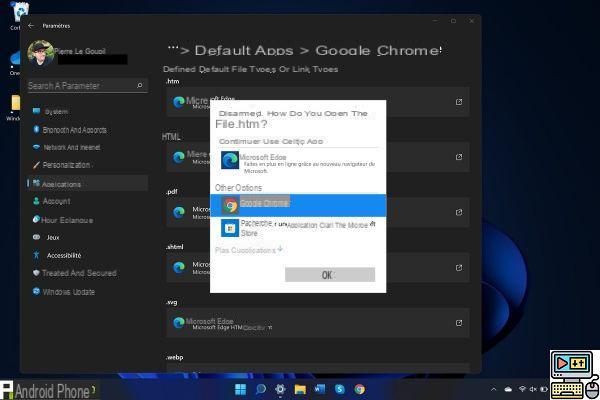This screenshot has width=600, height=400.
Task: Open Word from the taskbar
Action: coord(320,389)
